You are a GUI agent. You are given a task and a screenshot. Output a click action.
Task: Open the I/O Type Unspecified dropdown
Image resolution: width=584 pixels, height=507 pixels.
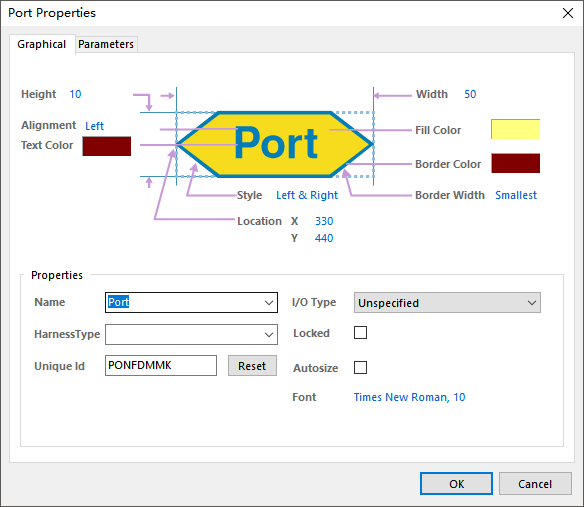pyautogui.click(x=447, y=302)
